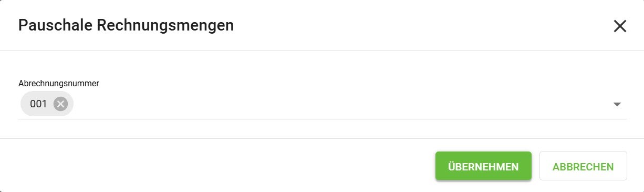
Task: Open the Abrechnungsnummer combo box
Action: (x=322, y=104)
